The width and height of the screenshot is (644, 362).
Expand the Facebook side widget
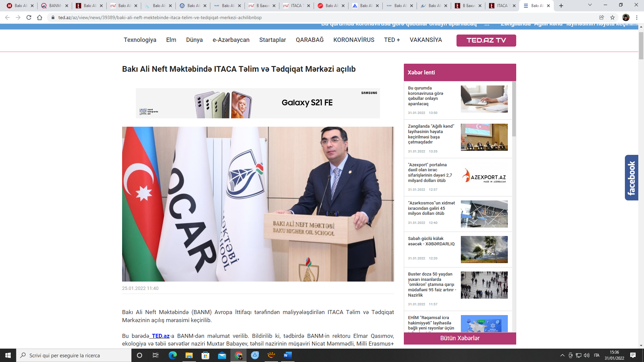(x=631, y=178)
